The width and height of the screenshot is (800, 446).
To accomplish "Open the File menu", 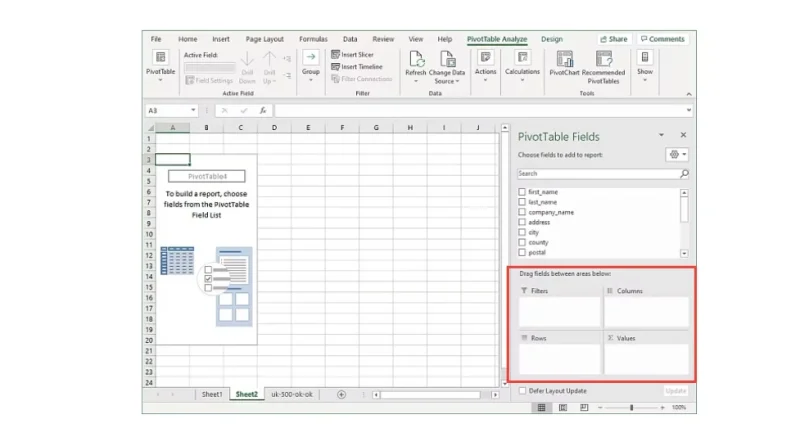I will [x=156, y=39].
